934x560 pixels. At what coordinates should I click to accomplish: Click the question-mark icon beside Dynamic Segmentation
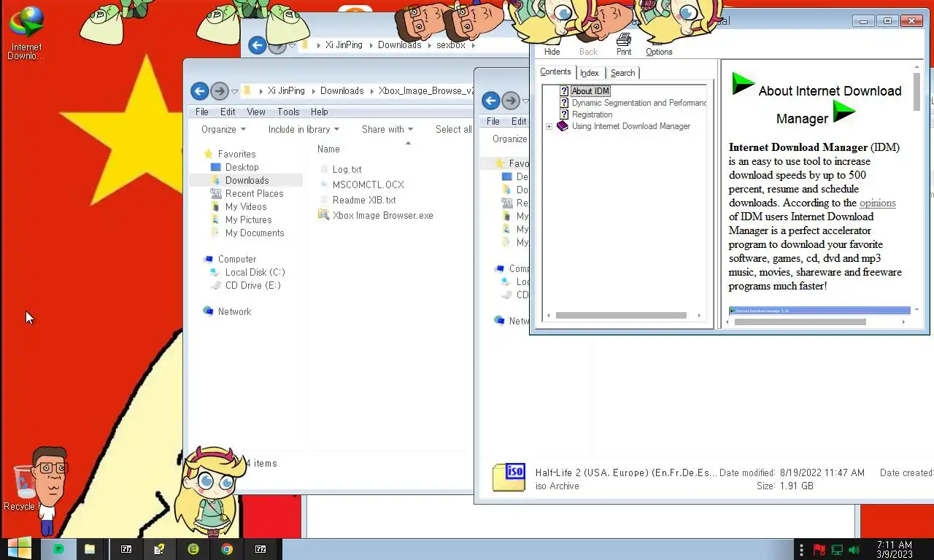pyautogui.click(x=564, y=103)
